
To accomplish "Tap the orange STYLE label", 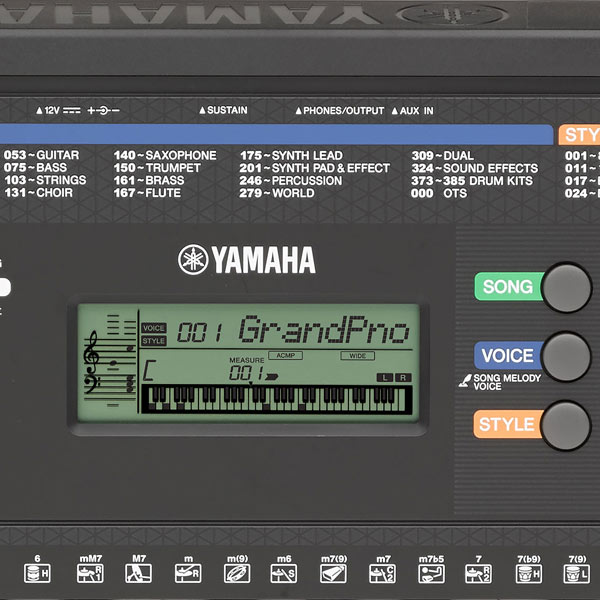I will click(x=507, y=424).
